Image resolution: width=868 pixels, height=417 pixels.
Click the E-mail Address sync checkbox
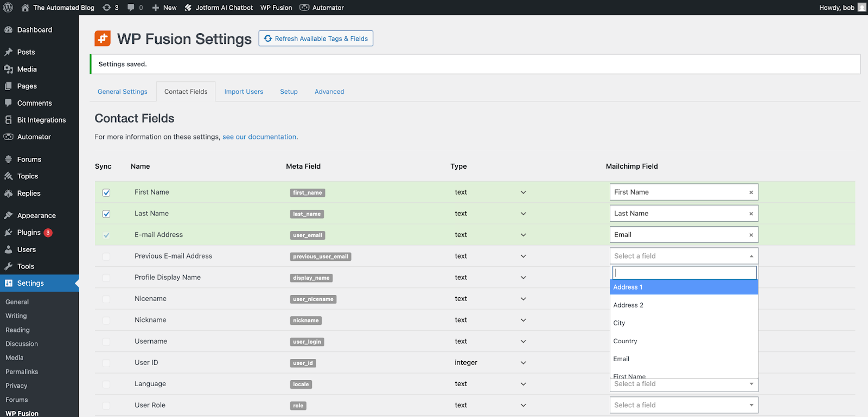click(x=106, y=235)
